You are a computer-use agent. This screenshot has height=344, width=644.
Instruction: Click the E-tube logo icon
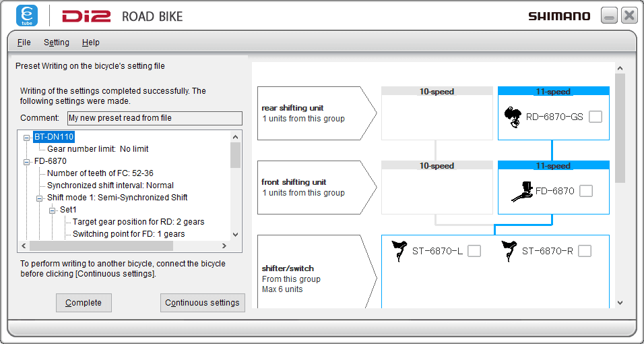pos(27,16)
